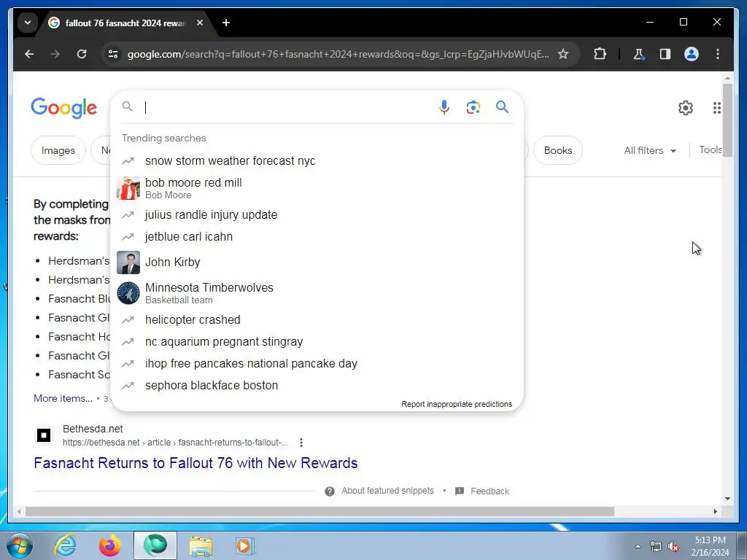Open Windows Media Player from taskbar
This screenshot has height=560, width=747.
tap(245, 545)
